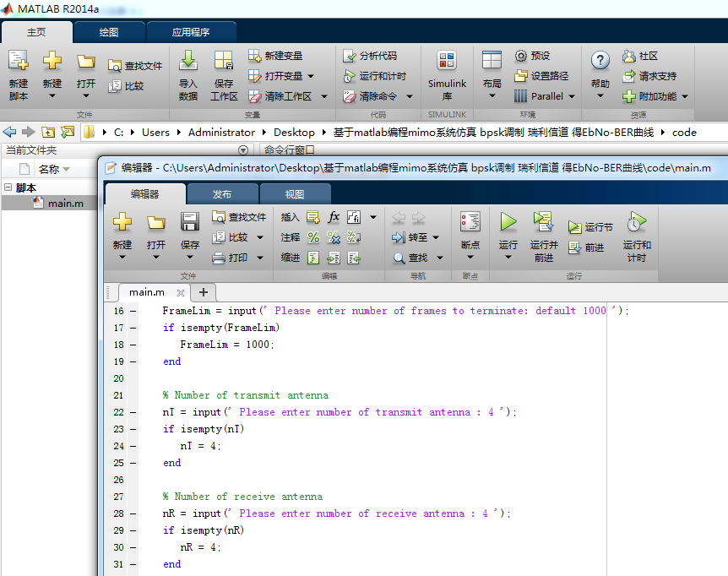
Task: Switch to the Apps (应用程序) tab
Action: [191, 32]
